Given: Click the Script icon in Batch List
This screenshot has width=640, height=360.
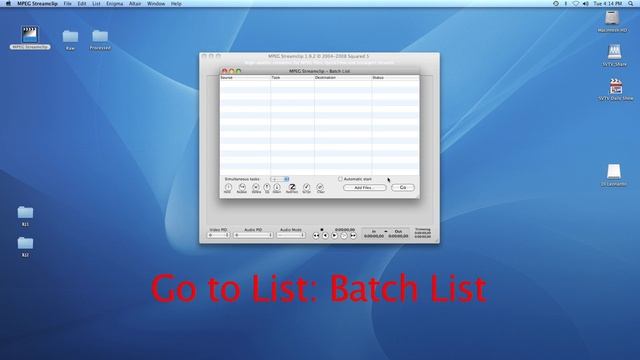Looking at the screenshot, I should point(307,188).
